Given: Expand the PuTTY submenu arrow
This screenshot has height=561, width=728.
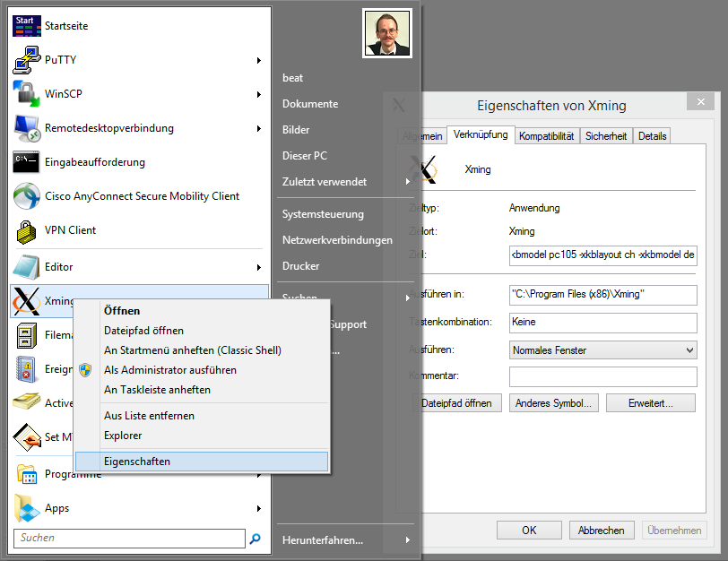Looking at the screenshot, I should (x=259, y=60).
